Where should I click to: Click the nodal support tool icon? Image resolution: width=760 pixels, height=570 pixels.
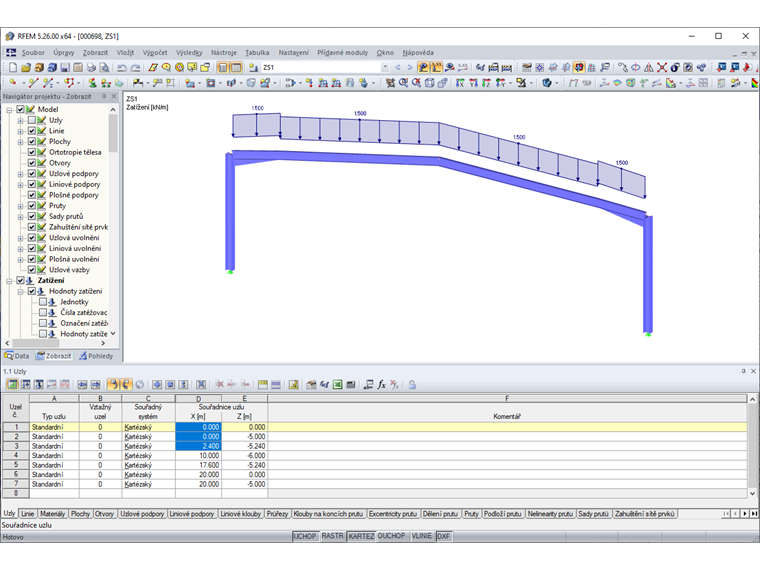point(92,83)
